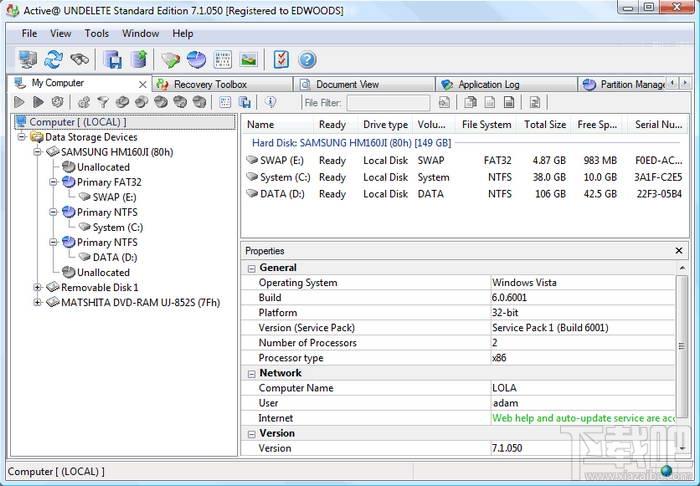Collapse the General properties section
This screenshot has width=700, height=486.
(x=252, y=268)
